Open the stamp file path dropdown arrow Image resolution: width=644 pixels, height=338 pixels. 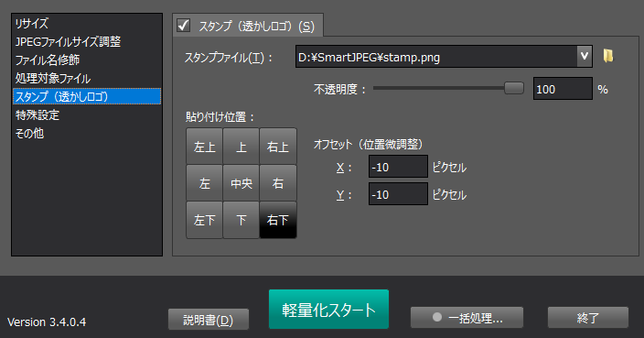click(584, 57)
